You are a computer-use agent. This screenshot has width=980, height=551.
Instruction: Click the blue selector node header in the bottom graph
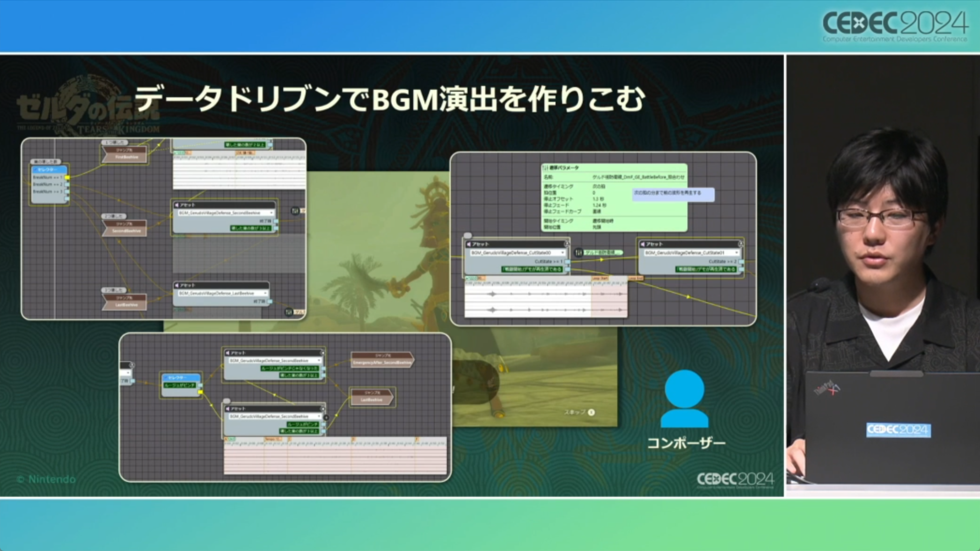pos(181,377)
